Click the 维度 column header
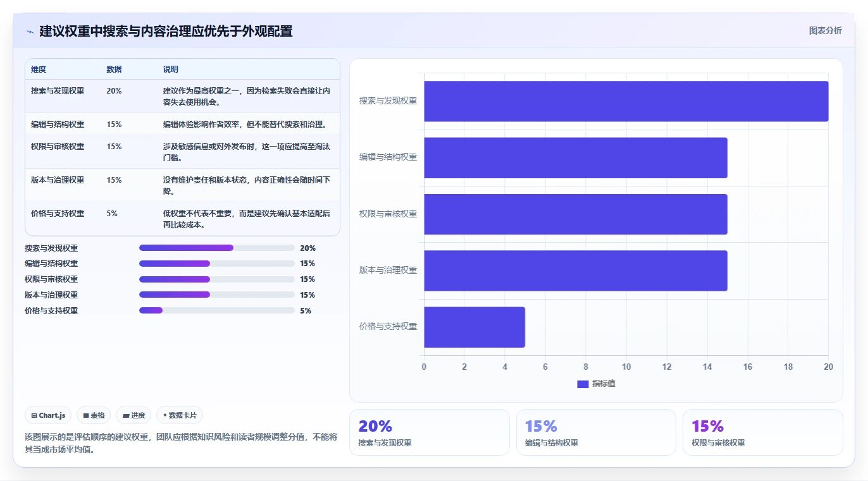Screen dimensions: 868x481 coord(39,70)
